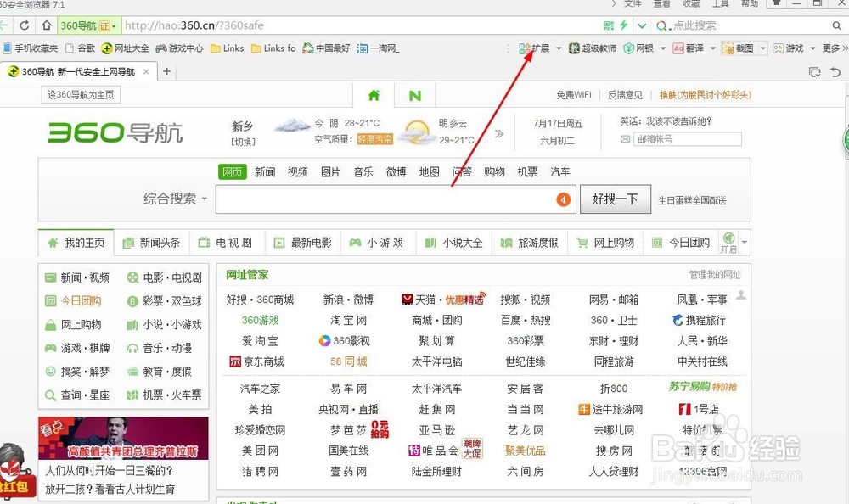Open 游戏 toolbar item
The height and width of the screenshot is (504, 849).
coord(788,48)
